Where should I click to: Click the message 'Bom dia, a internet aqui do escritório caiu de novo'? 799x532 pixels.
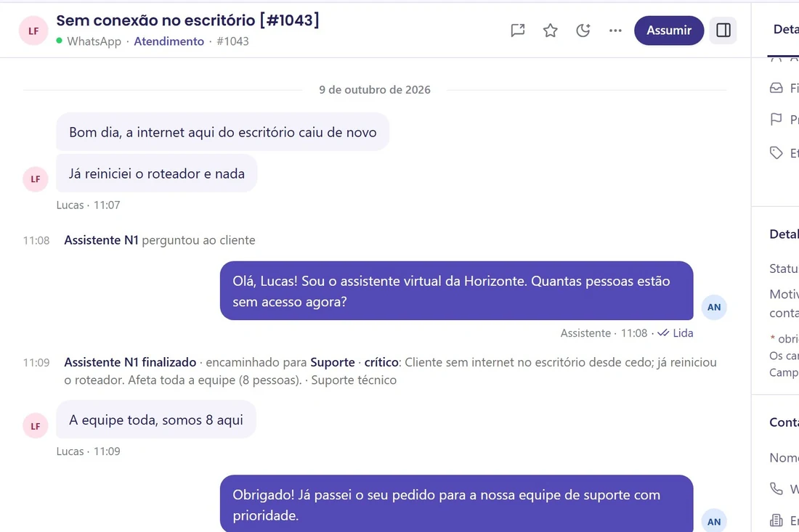click(x=223, y=132)
